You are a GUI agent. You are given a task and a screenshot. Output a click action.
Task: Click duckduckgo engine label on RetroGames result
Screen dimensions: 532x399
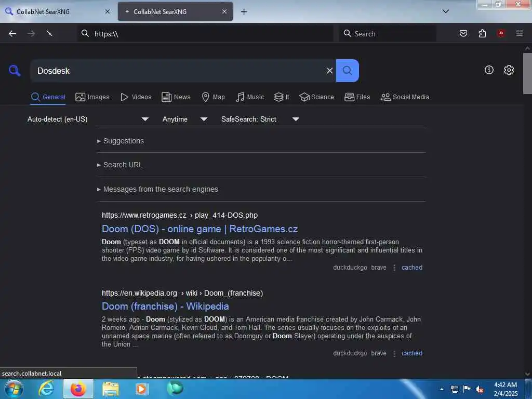click(350, 268)
